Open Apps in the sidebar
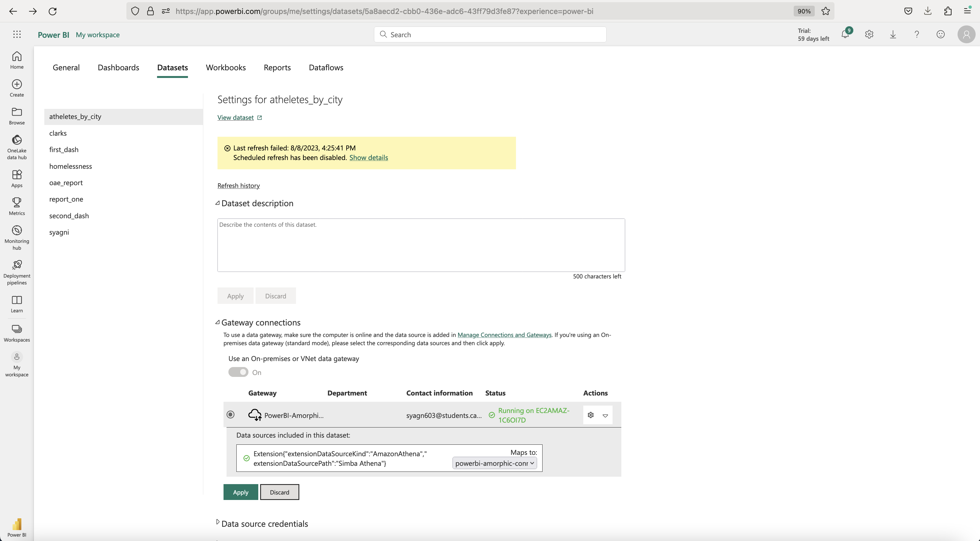This screenshot has width=980, height=541. click(17, 178)
